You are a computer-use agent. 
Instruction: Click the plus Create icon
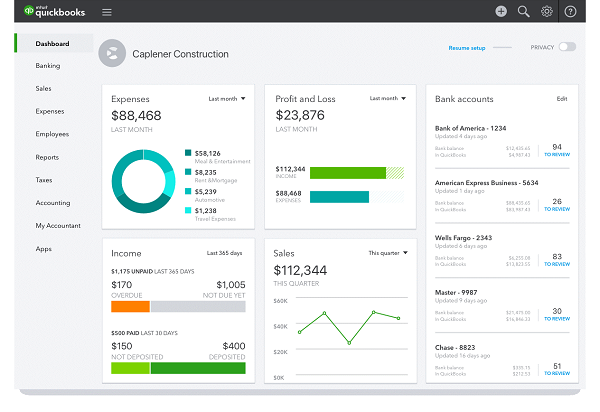[x=501, y=11]
